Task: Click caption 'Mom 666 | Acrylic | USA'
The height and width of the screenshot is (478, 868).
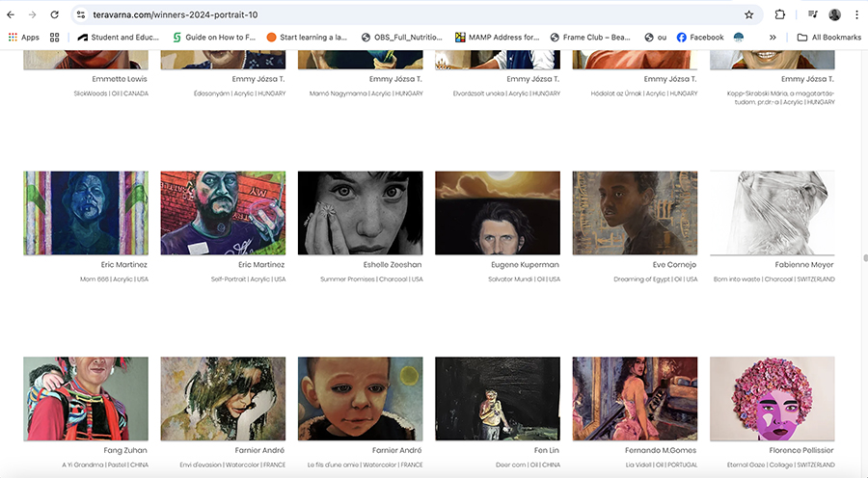Action: pos(114,279)
